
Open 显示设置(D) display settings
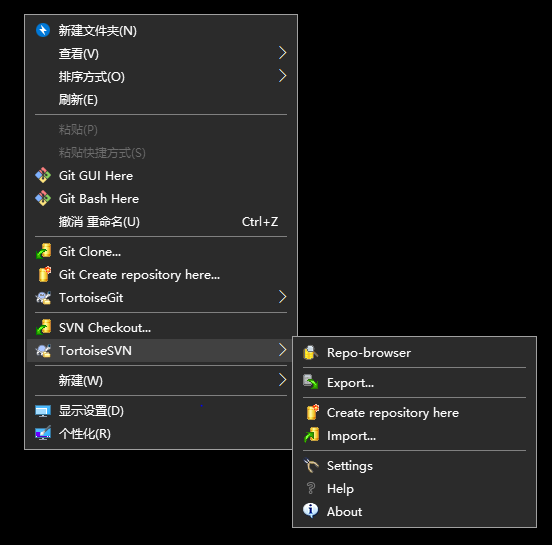pyautogui.click(x=159, y=411)
